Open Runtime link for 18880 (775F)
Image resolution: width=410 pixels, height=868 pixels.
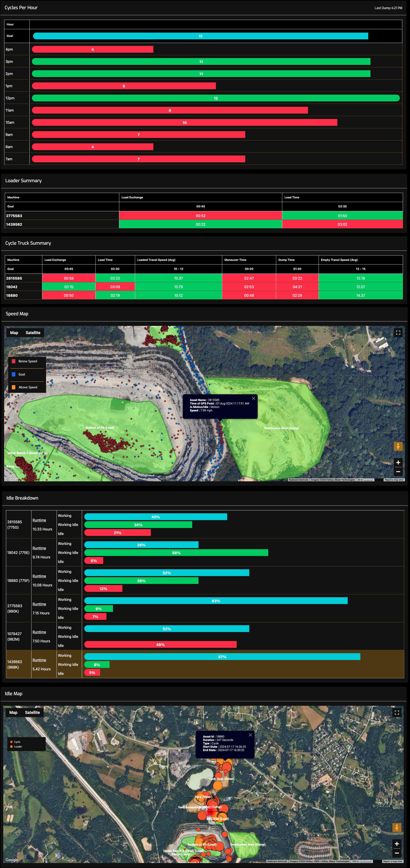click(x=39, y=576)
